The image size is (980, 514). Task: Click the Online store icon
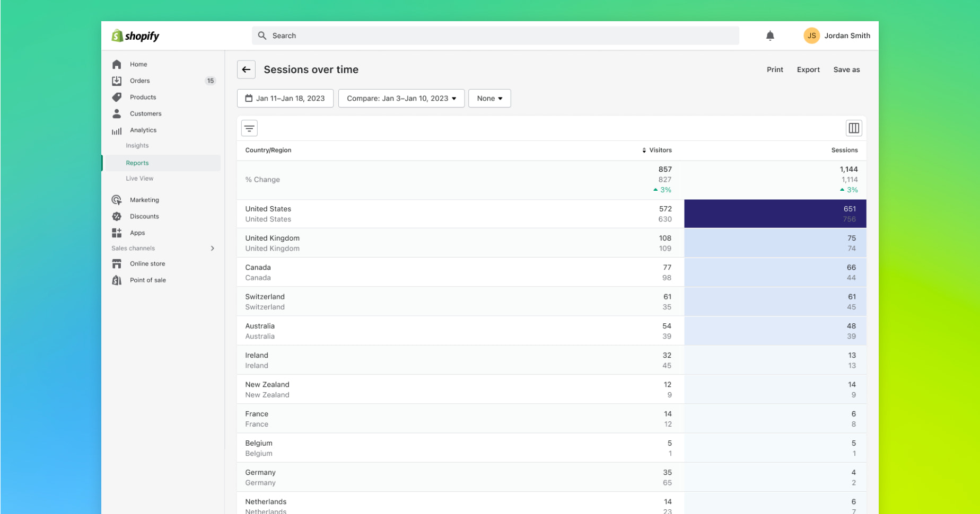[117, 263]
